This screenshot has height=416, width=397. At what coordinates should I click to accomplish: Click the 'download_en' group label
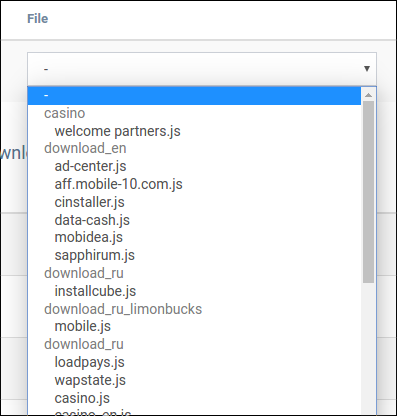pos(85,148)
